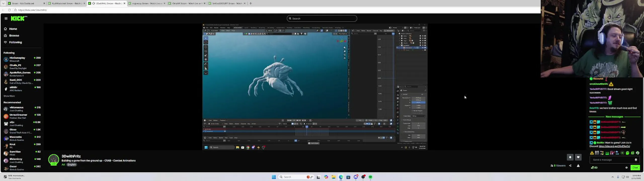Open the Pose Mode dropdown
644x181 pixels.
pos(214,31)
